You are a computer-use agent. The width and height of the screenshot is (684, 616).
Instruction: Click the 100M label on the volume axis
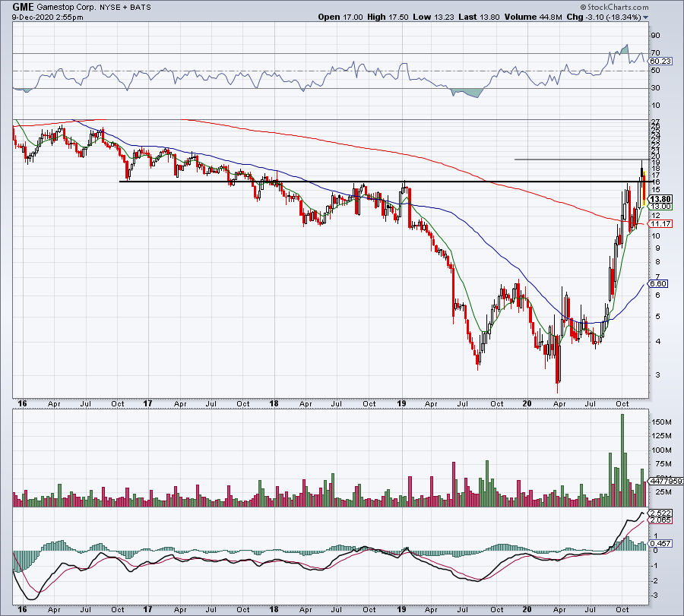(x=662, y=450)
